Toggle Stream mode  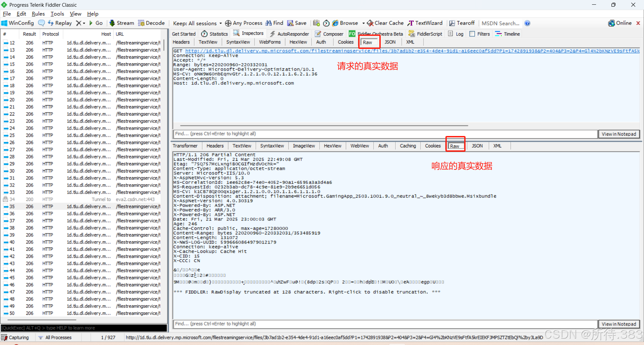[x=122, y=23]
